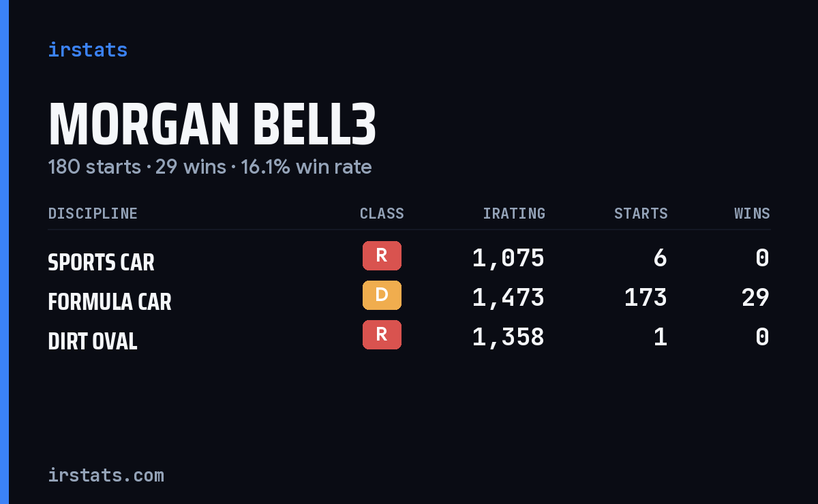This screenshot has width=818, height=504.
Task: Open the irstats logo link at top
Action: (x=88, y=50)
